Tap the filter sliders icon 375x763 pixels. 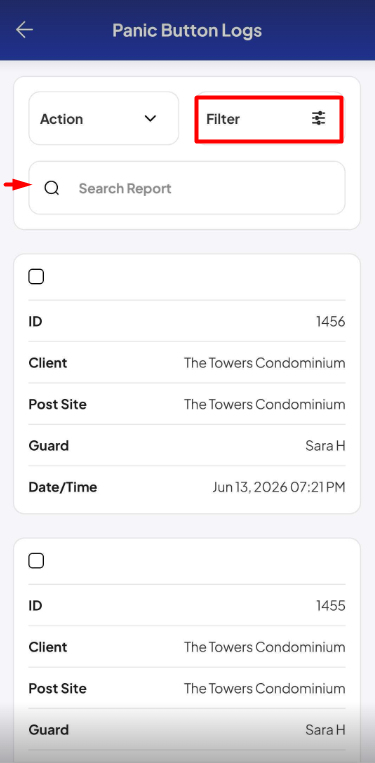pyautogui.click(x=319, y=118)
